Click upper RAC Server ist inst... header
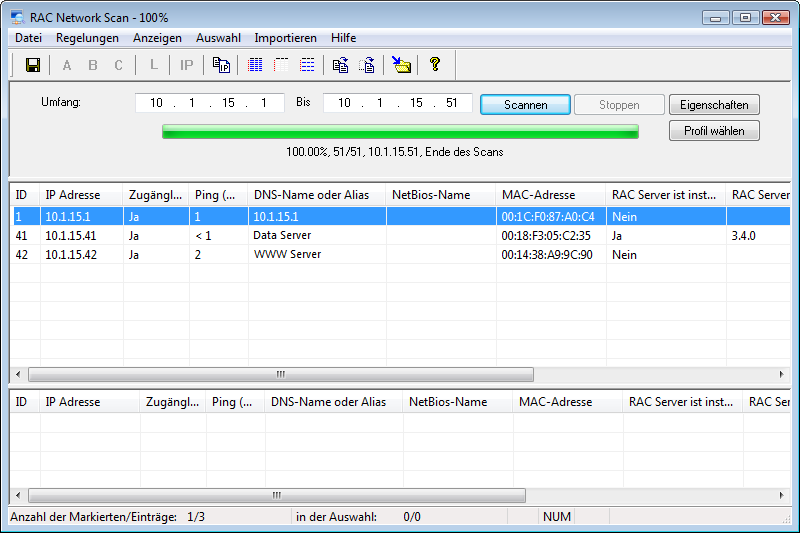 [666, 195]
